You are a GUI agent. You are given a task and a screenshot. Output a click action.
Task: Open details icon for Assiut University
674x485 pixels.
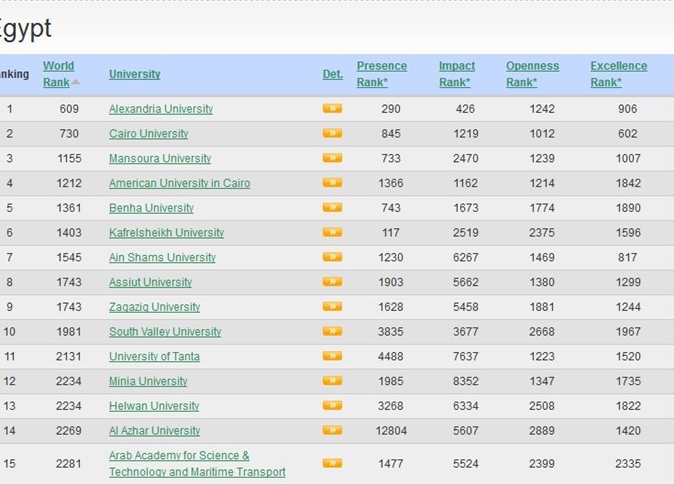(x=332, y=282)
